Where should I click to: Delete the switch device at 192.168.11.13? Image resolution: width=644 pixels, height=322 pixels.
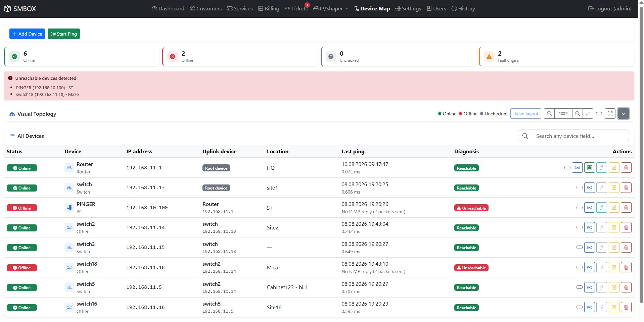click(x=626, y=187)
